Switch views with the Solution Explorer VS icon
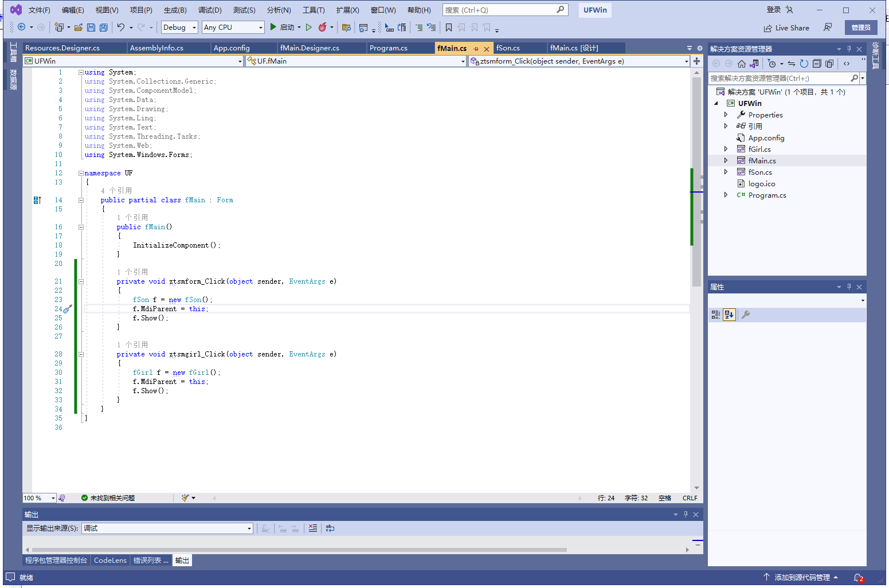Screen dimensions: 889x588 tap(754, 64)
